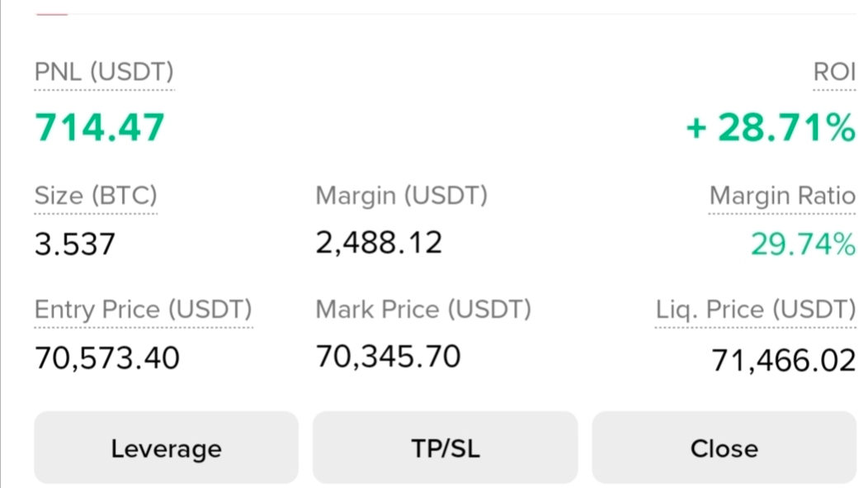Select the red underlined tab indicator
The width and height of the screenshot is (868, 488).
(x=51, y=14)
